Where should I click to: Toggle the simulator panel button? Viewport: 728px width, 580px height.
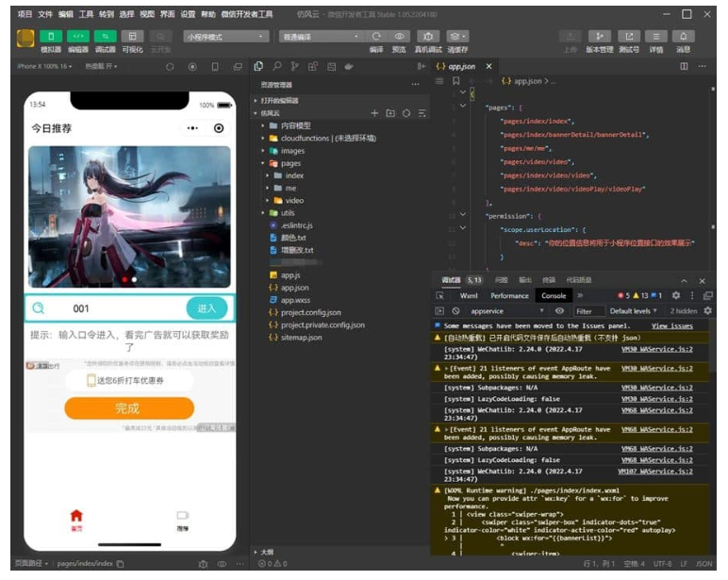(51, 37)
